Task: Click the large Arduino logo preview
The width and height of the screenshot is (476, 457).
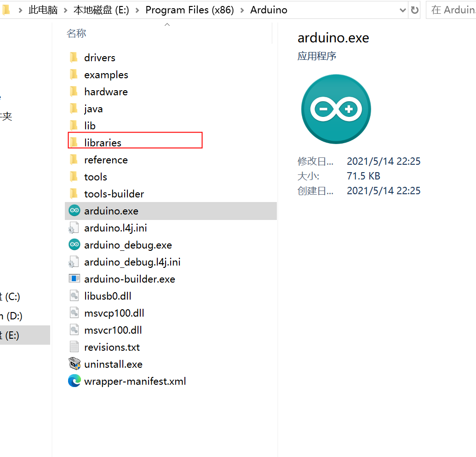Action: (x=336, y=109)
